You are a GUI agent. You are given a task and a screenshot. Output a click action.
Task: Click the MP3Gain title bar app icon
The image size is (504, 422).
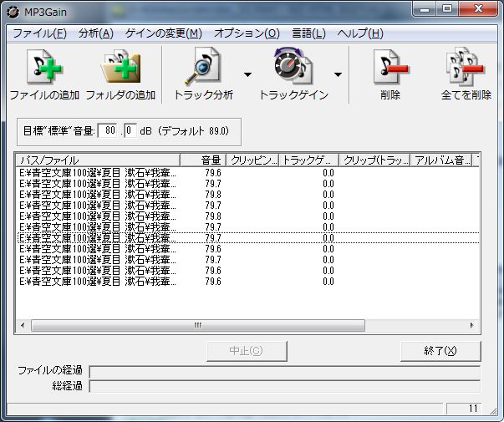13,13
